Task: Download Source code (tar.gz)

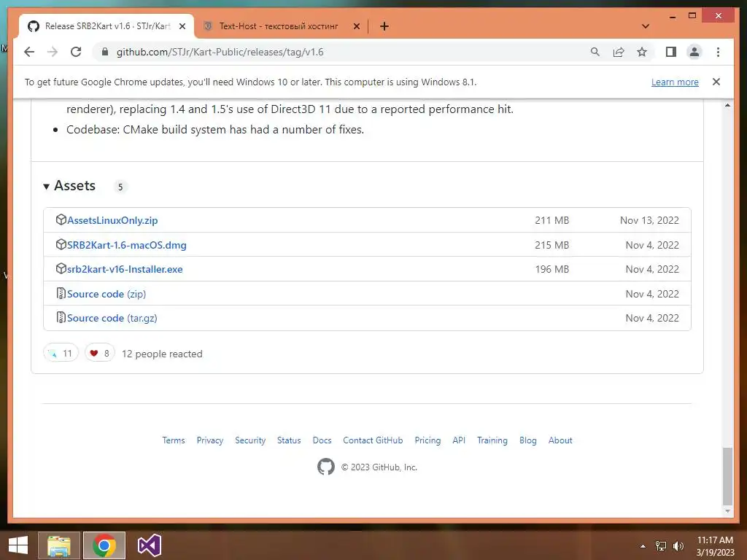Action: [112, 318]
